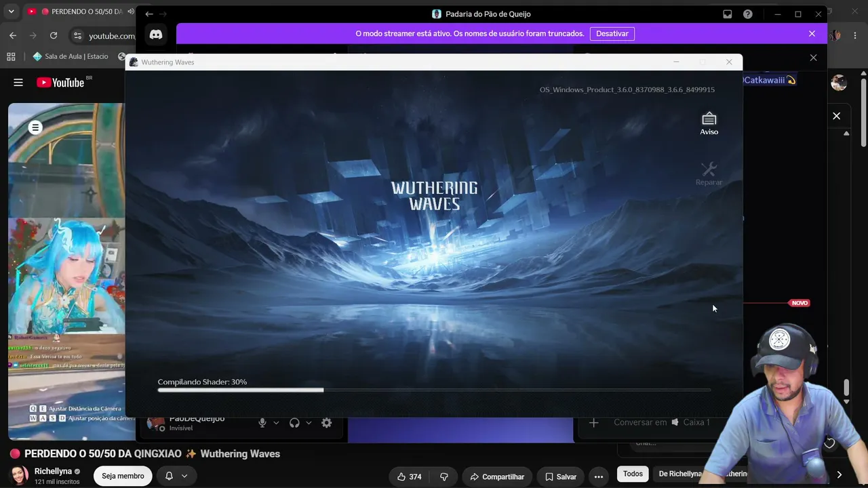Click the plus attachment icon in Discord chat

coord(593,422)
